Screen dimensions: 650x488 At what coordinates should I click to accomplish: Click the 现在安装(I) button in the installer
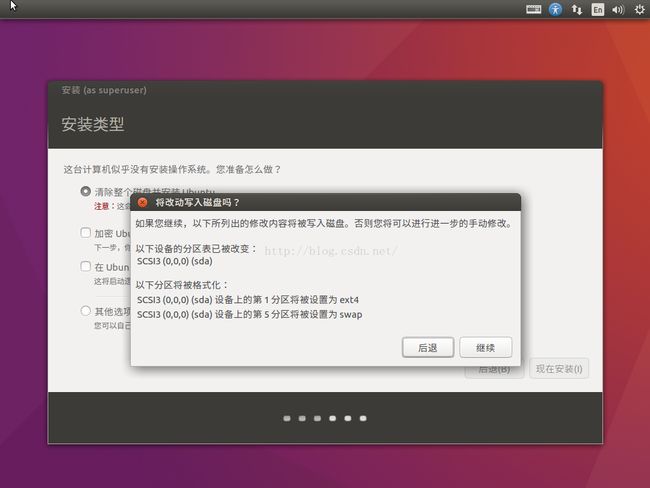click(559, 369)
